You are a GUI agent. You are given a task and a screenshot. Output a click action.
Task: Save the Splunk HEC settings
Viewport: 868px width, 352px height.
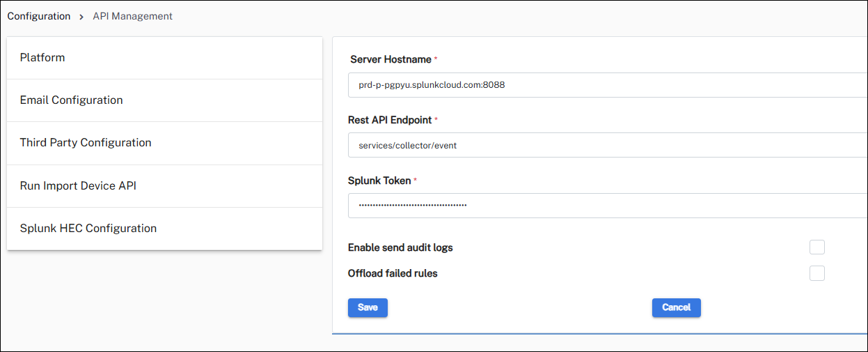point(368,307)
